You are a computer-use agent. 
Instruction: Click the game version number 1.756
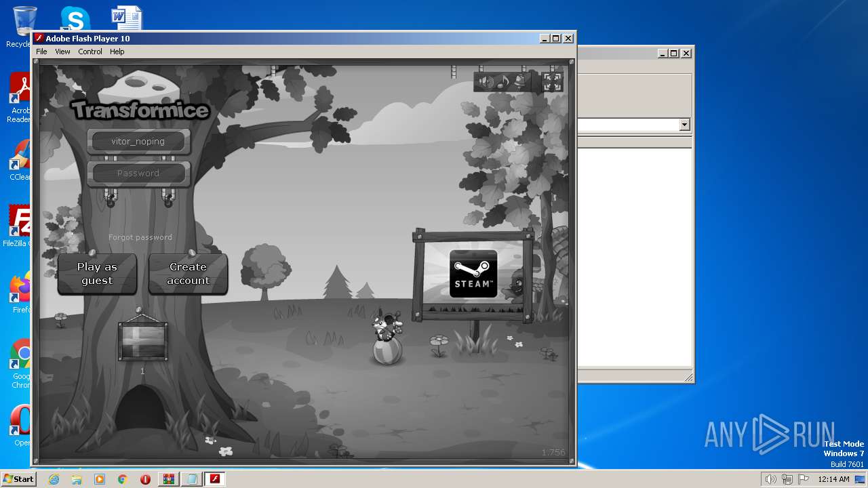(x=553, y=453)
